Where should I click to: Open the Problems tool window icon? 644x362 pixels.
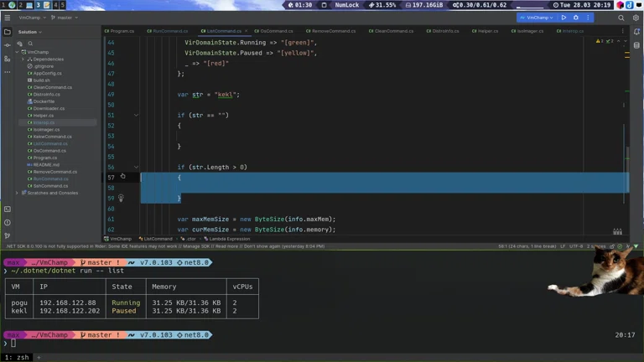(8, 222)
